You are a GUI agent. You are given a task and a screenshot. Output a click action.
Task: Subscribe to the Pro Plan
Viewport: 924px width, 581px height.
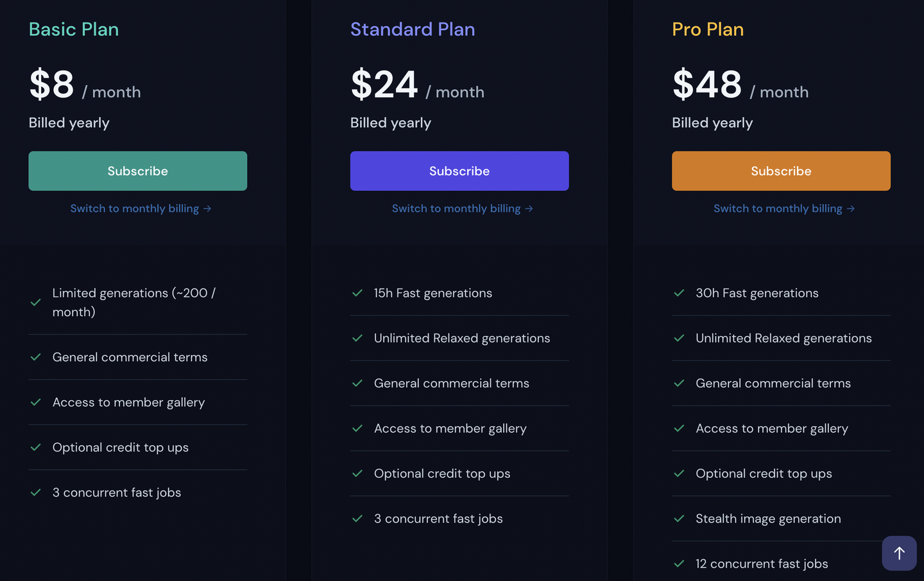[x=781, y=171]
